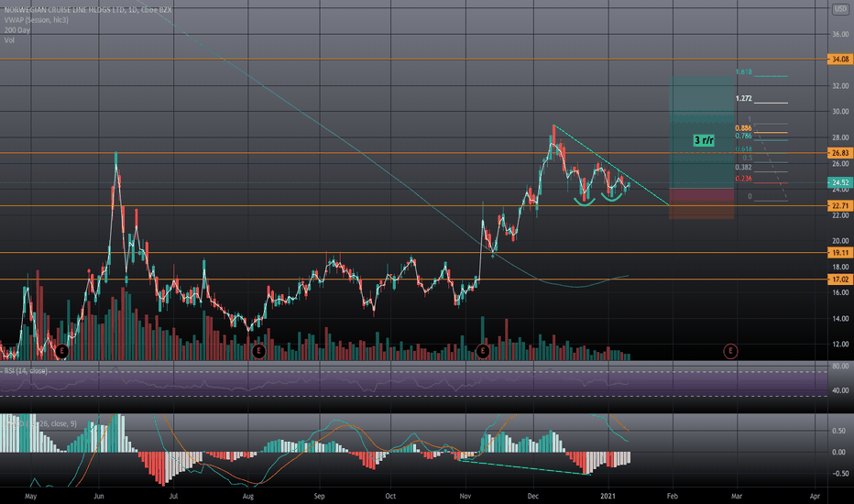Click the 24.52 current price label
Screen dimensions: 854x504
coord(840,182)
